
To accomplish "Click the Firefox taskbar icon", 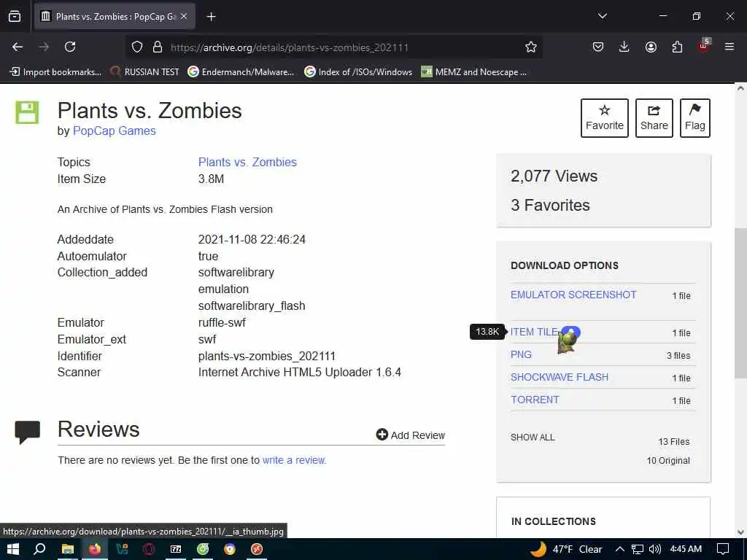I will [95, 549].
